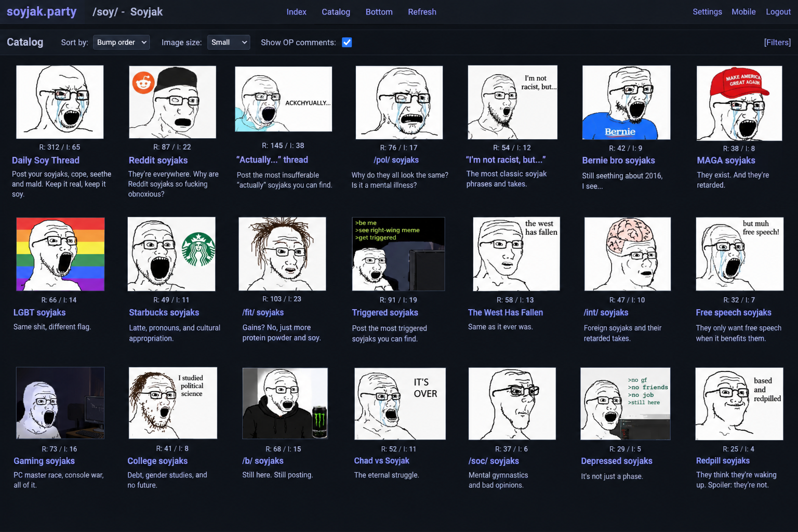
Task: Click the Logout link
Action: click(778, 12)
